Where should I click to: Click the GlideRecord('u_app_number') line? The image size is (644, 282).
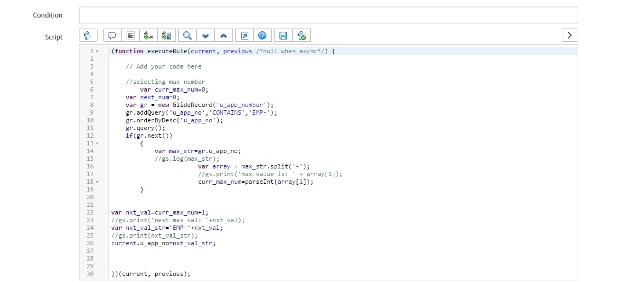[200, 105]
